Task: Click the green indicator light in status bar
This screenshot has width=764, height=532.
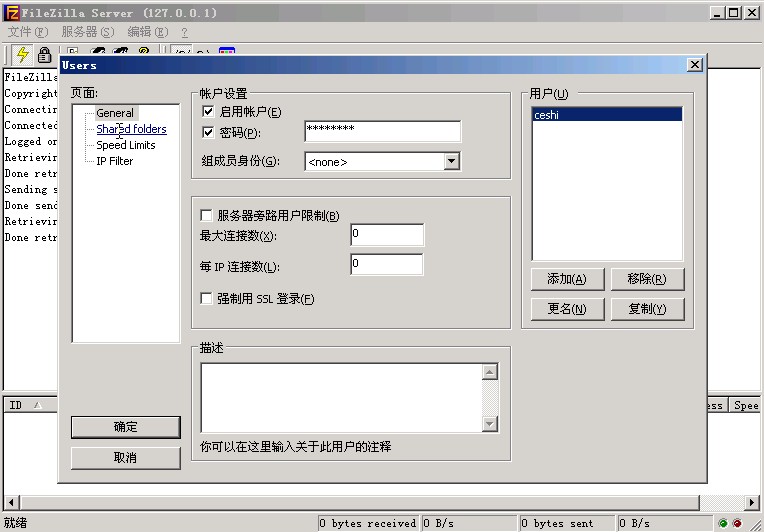Action: point(723,523)
